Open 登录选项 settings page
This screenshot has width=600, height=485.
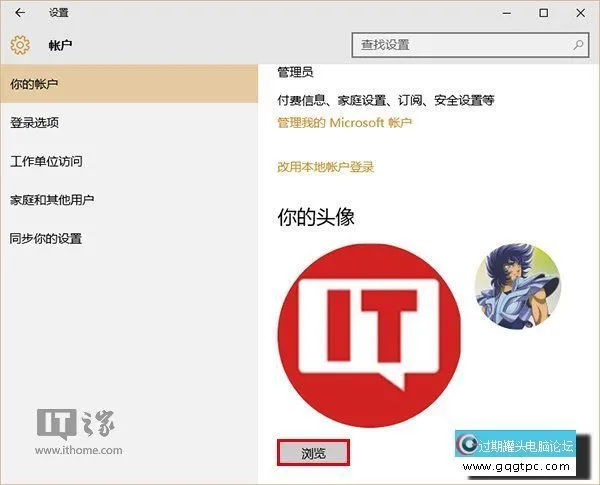35,123
